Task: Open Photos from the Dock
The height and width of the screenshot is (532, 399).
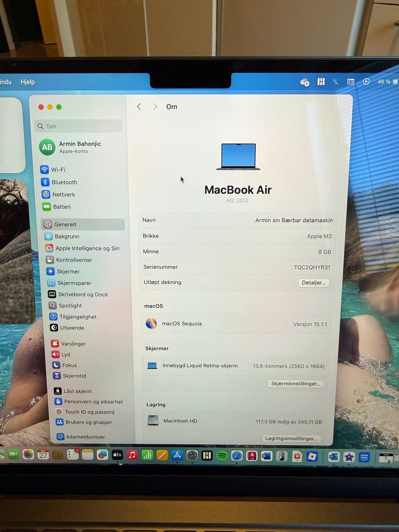Action: point(28,455)
